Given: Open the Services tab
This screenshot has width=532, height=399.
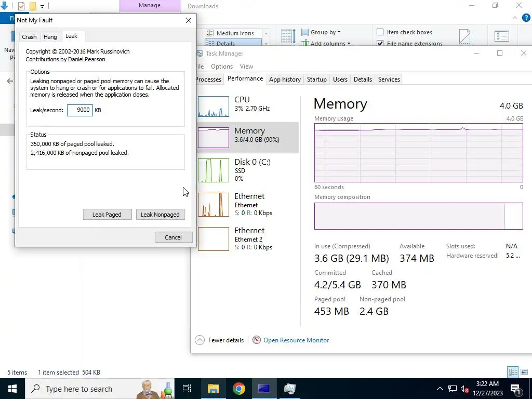Looking at the screenshot, I should tap(389, 79).
